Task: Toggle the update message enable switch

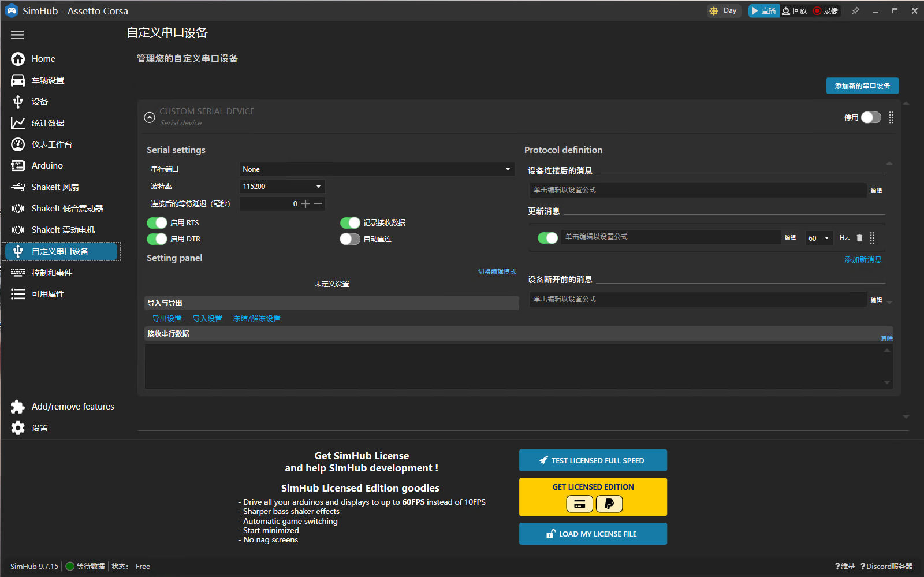Action: pyautogui.click(x=547, y=238)
